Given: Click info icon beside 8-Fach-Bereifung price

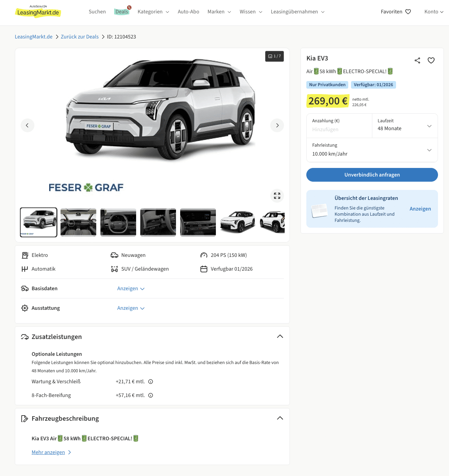Looking at the screenshot, I should click(x=151, y=395).
